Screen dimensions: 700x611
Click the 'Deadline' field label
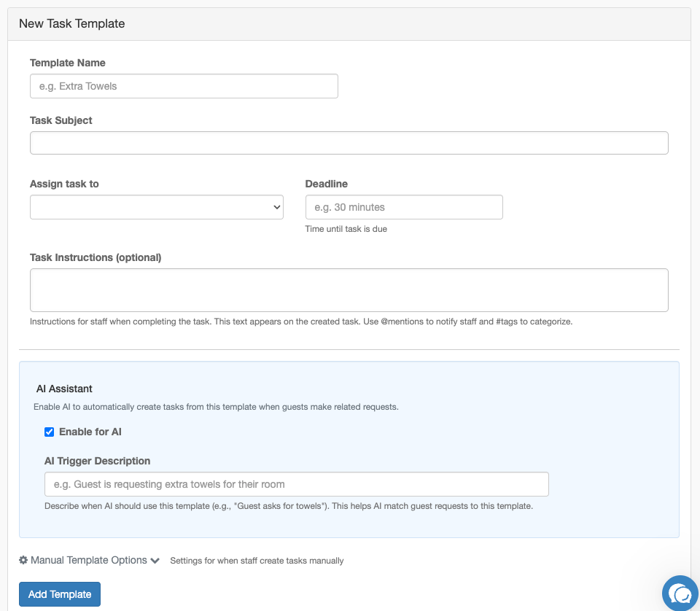click(x=326, y=184)
